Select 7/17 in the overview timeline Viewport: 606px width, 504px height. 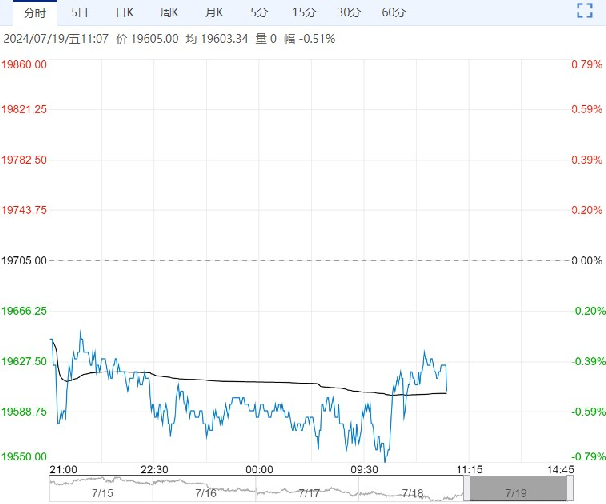[x=310, y=493]
